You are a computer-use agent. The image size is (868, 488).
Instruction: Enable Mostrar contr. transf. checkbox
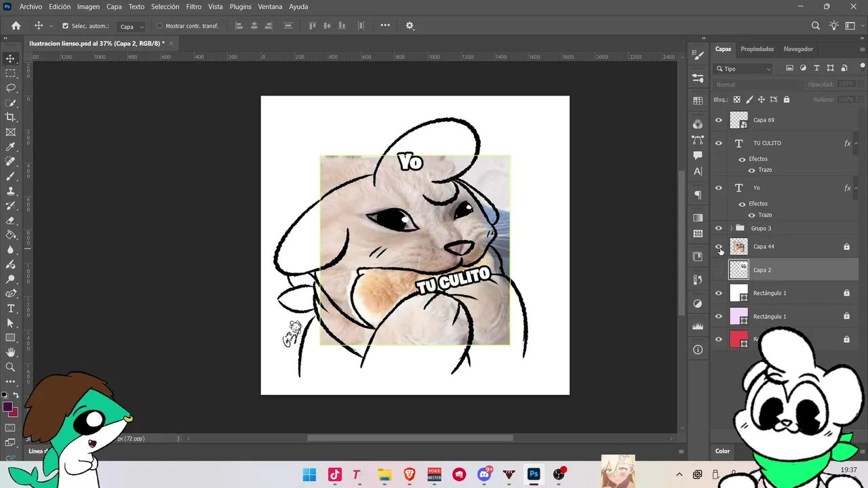159,26
